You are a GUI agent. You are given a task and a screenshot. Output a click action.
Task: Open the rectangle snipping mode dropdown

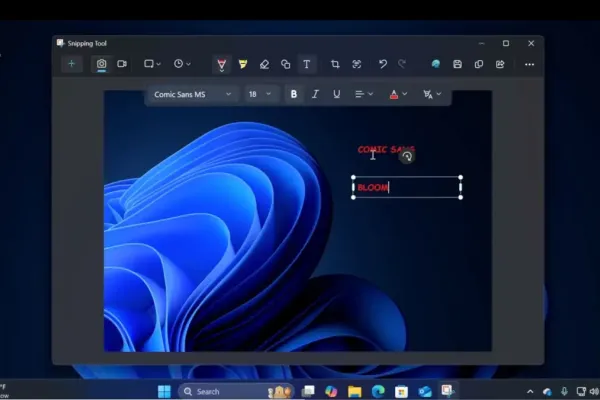click(152, 64)
